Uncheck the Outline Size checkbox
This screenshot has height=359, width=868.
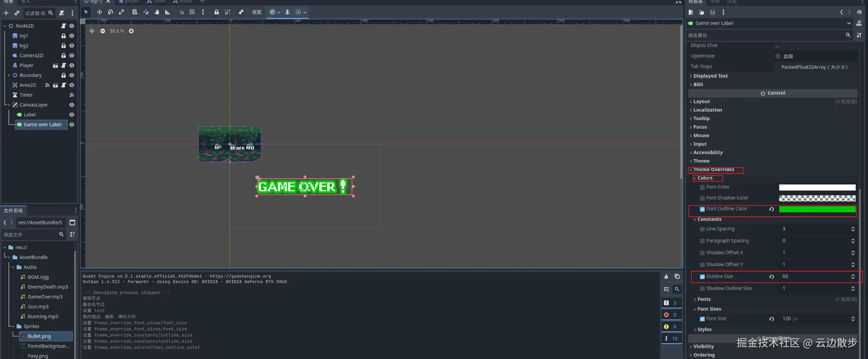pos(702,277)
